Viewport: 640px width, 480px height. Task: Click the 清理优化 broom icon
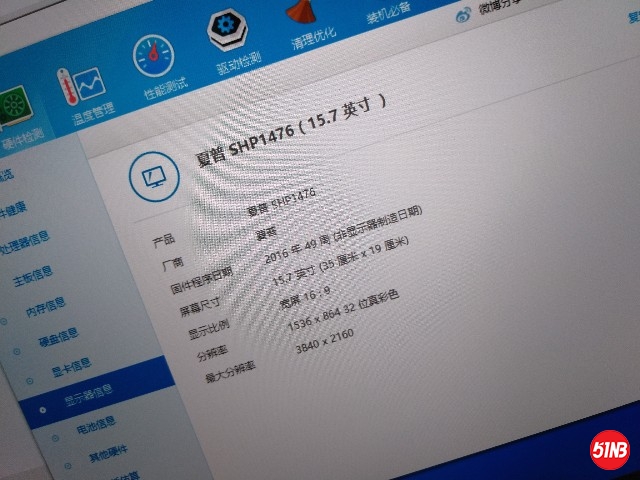[301, 10]
